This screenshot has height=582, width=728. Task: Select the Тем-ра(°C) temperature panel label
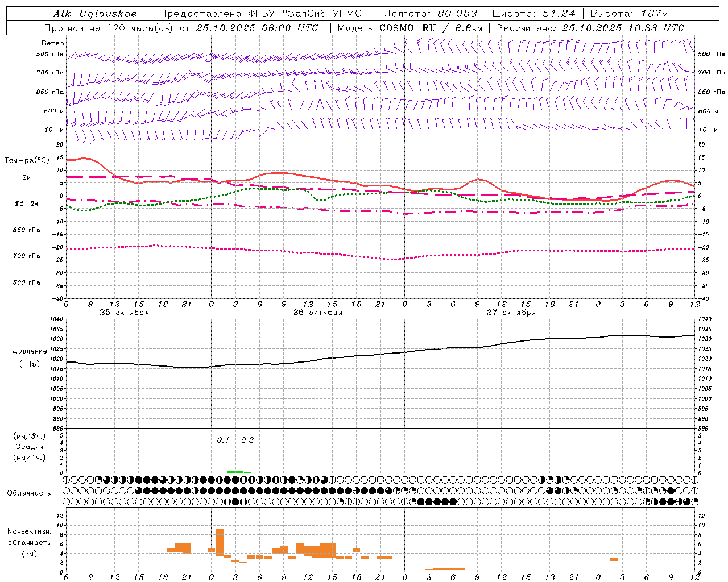[27, 161]
